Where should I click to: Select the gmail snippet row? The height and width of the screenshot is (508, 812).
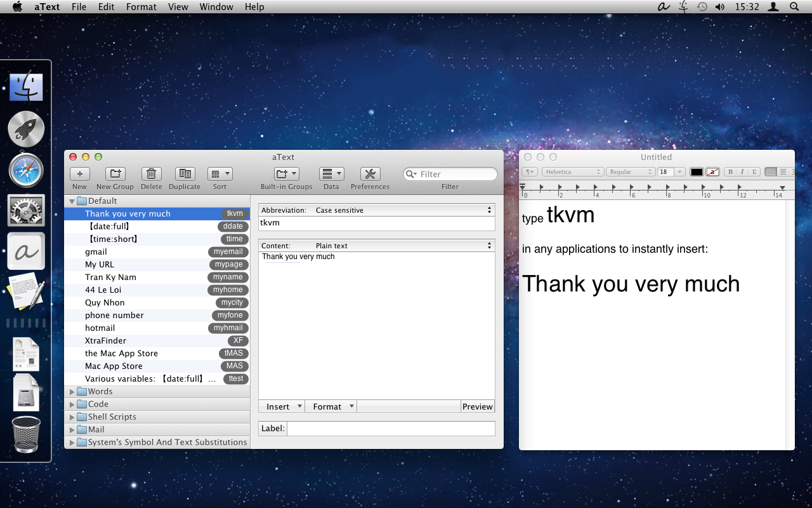[x=157, y=252]
